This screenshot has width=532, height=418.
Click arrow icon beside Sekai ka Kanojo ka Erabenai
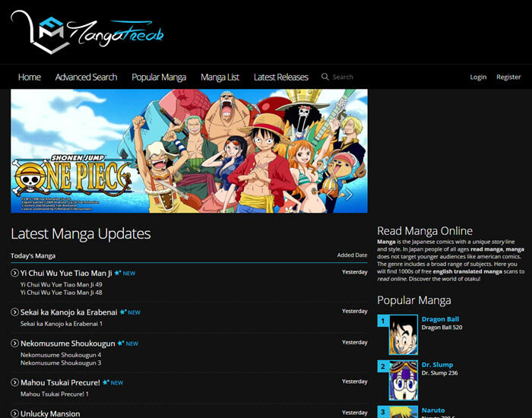click(x=14, y=312)
